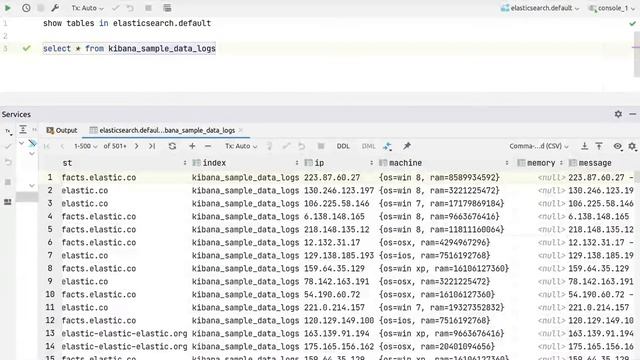Export data with the download icon
Screen dimensions: 640x360
point(584,146)
